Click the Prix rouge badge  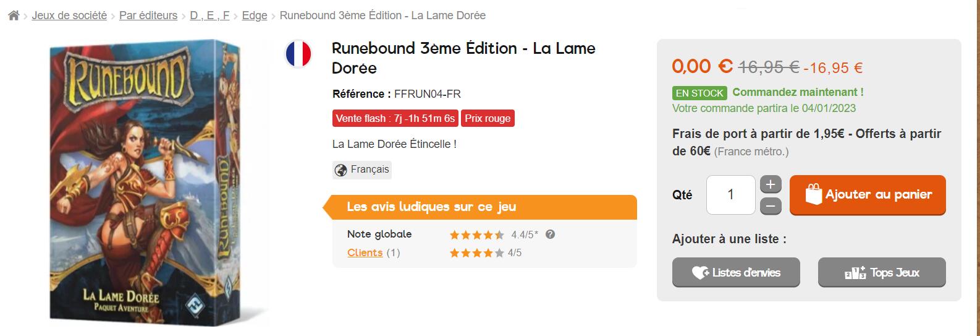488,118
